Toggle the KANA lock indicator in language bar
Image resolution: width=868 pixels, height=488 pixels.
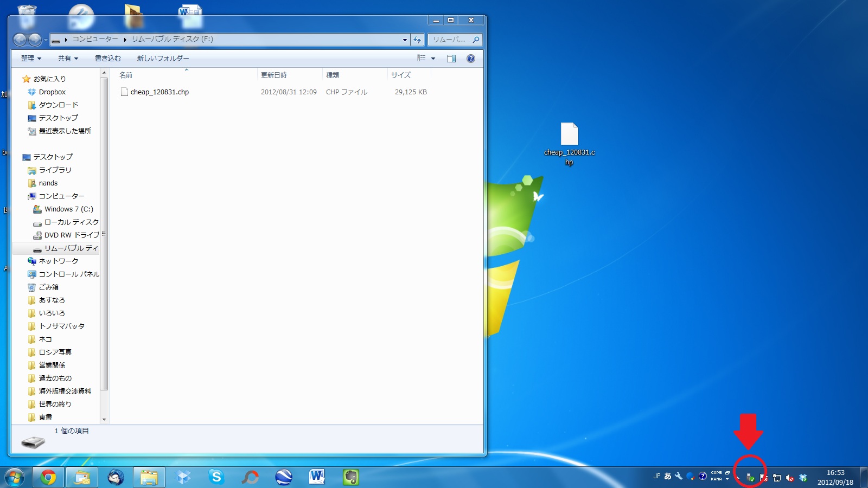(716, 479)
